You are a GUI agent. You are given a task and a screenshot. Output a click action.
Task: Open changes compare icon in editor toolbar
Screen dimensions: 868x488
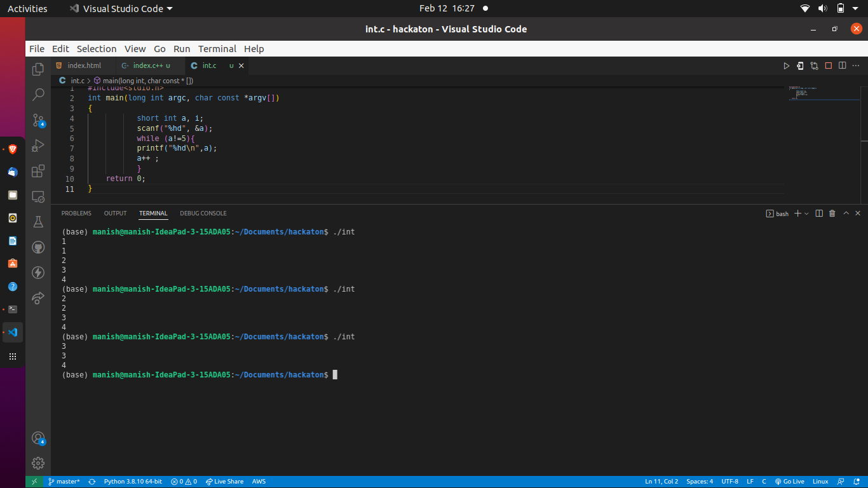coord(814,65)
